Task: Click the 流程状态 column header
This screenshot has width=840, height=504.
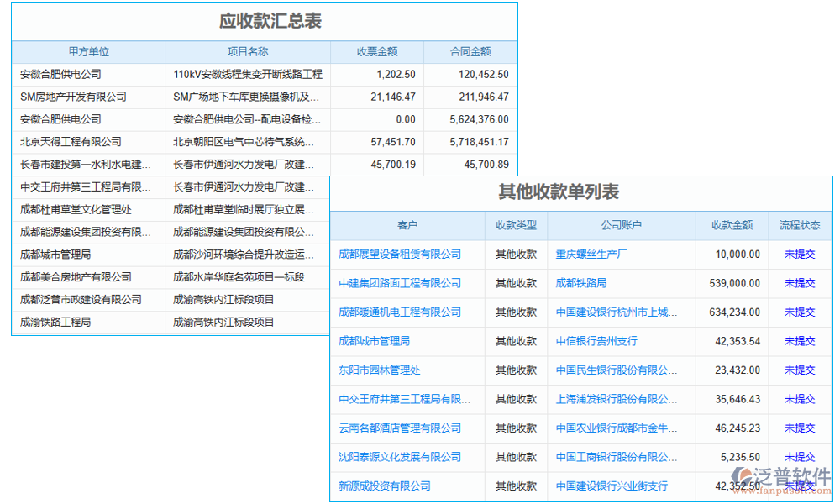Action: pyautogui.click(x=799, y=225)
